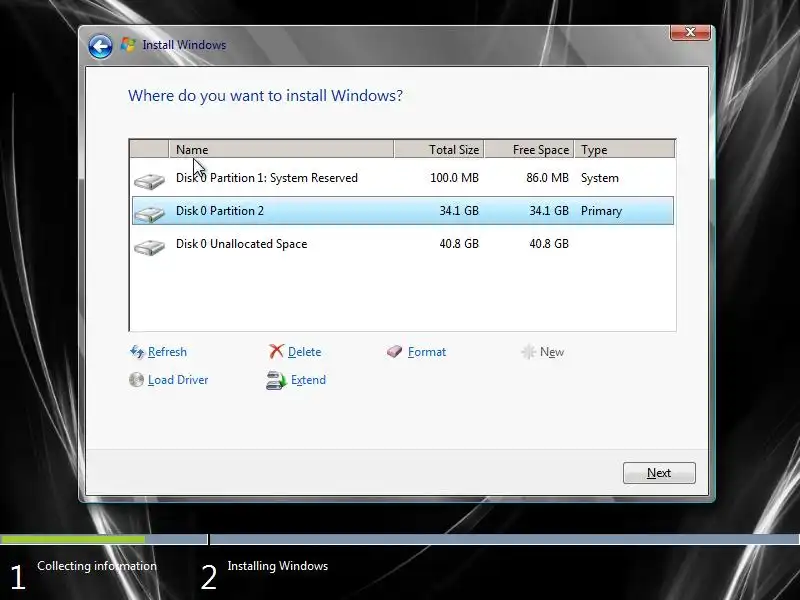Open Load Driver option

tap(178, 380)
